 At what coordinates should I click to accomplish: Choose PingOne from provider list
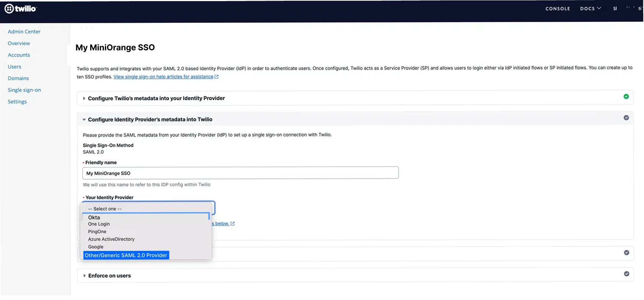[x=97, y=232]
